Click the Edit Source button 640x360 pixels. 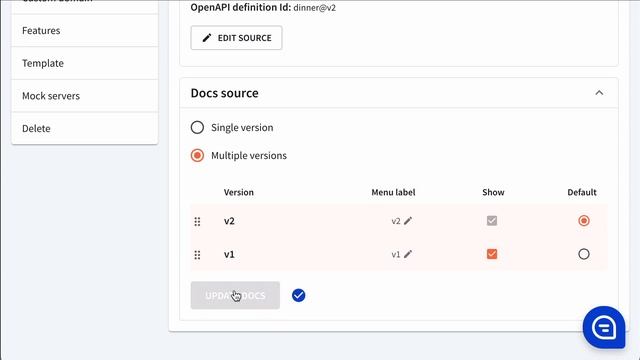point(236,38)
